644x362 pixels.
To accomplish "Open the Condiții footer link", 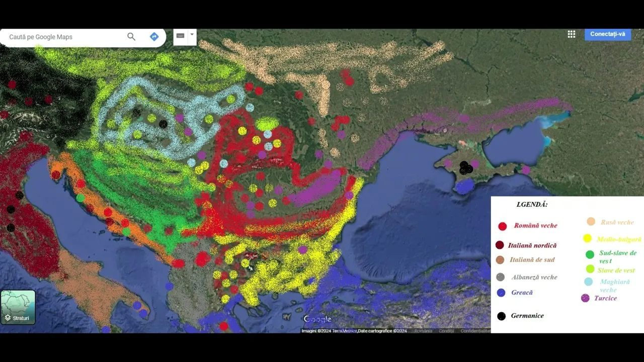I will click(446, 331).
